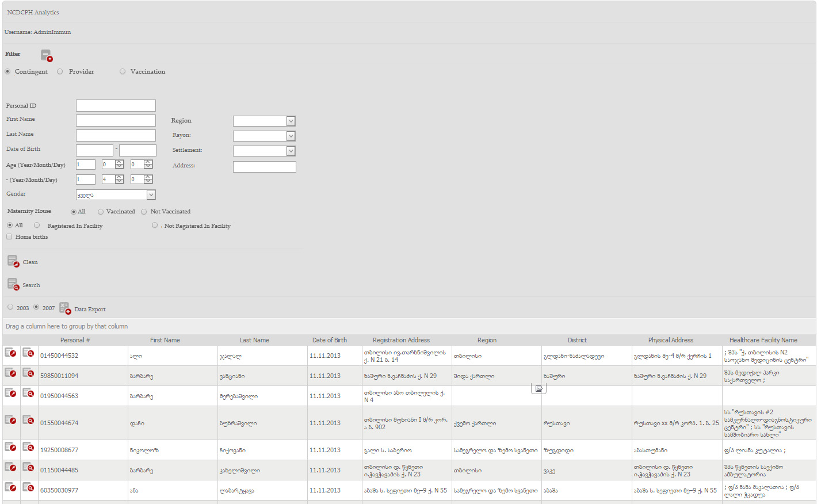Image resolution: width=821 pixels, height=504 pixels.
Task: Click the Data Export icon
Action: (65, 308)
